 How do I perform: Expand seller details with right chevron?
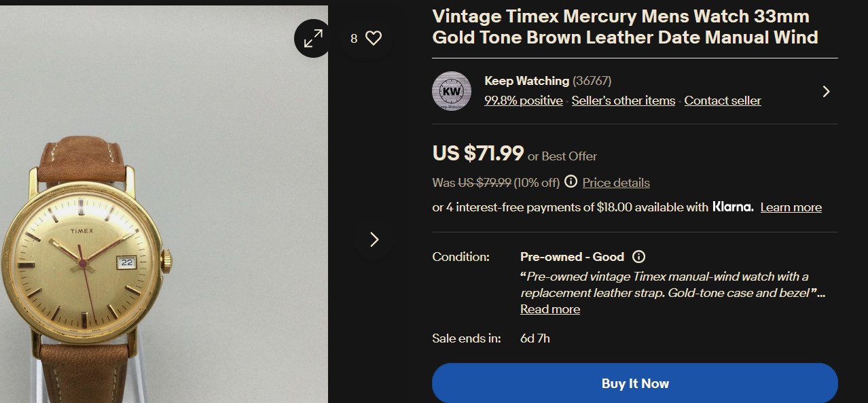[x=826, y=91]
